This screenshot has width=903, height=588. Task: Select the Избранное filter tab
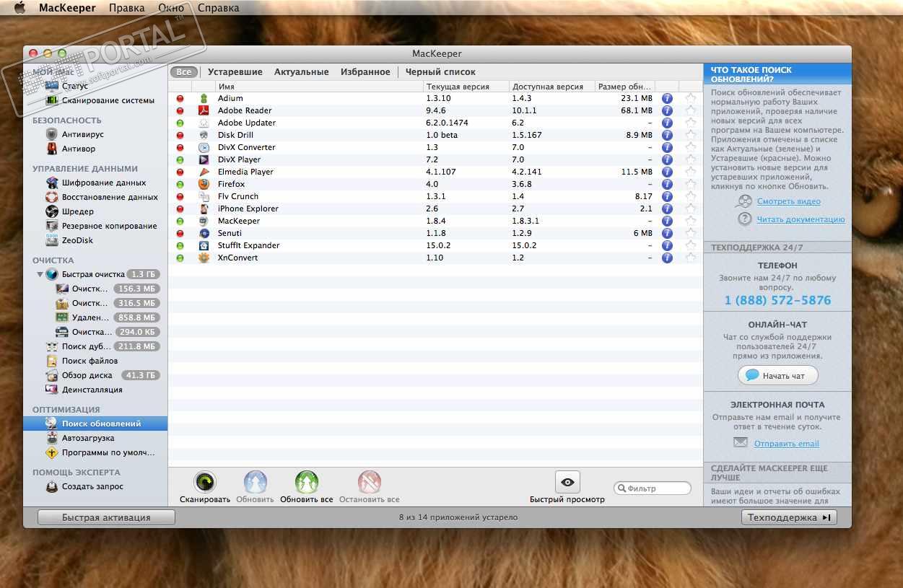(365, 72)
